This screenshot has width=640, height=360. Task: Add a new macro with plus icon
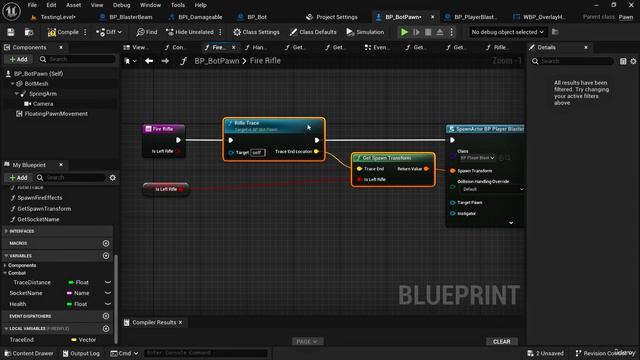click(x=106, y=243)
